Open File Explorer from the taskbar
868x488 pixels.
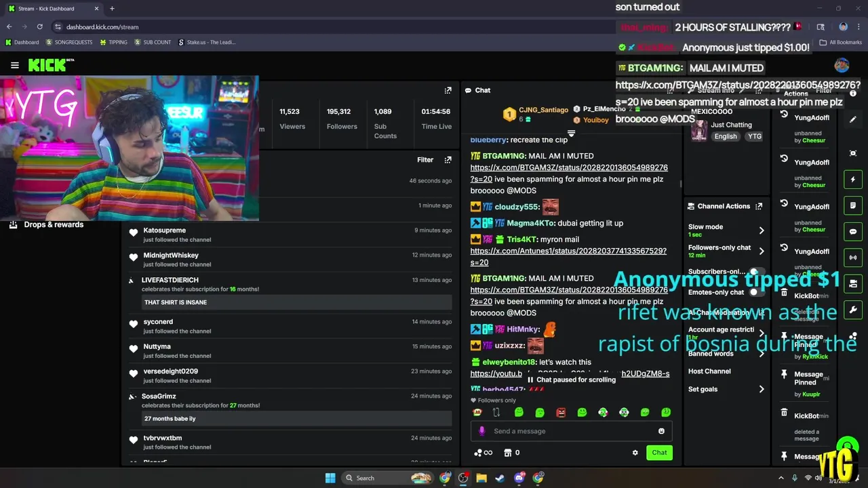point(481,478)
